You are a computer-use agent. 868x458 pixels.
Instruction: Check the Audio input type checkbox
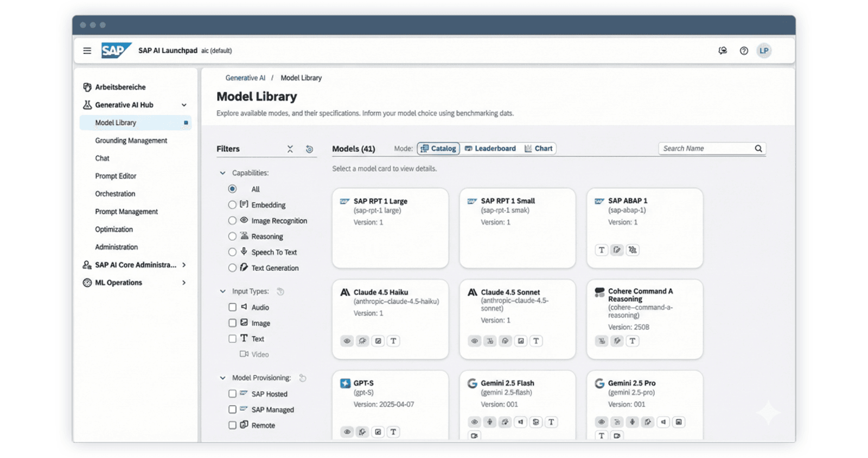coord(232,307)
